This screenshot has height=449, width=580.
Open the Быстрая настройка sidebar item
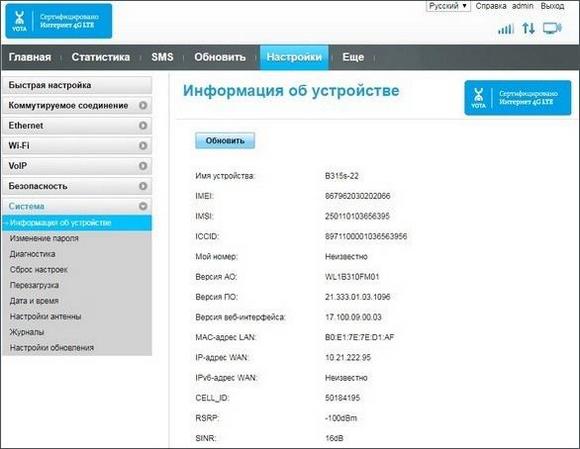77,85
